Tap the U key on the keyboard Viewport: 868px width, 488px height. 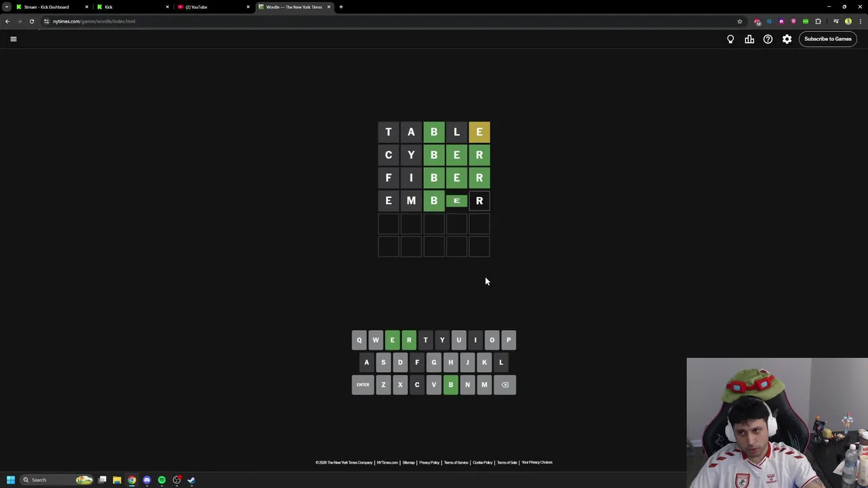pos(458,340)
